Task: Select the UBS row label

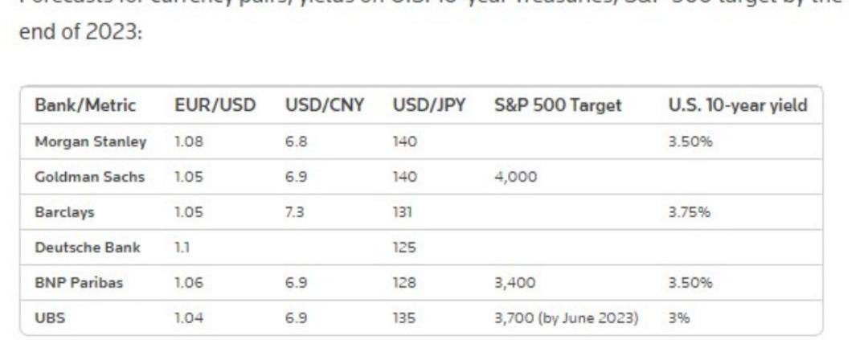Action: tap(50, 317)
